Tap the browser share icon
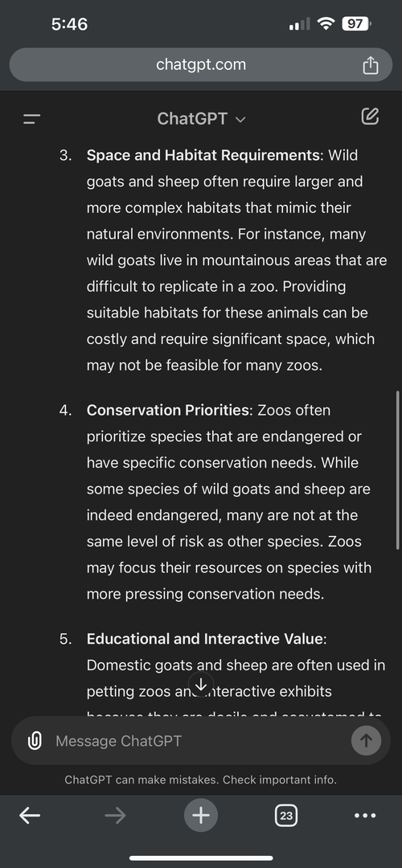This screenshot has width=402, height=868. pyautogui.click(x=371, y=65)
